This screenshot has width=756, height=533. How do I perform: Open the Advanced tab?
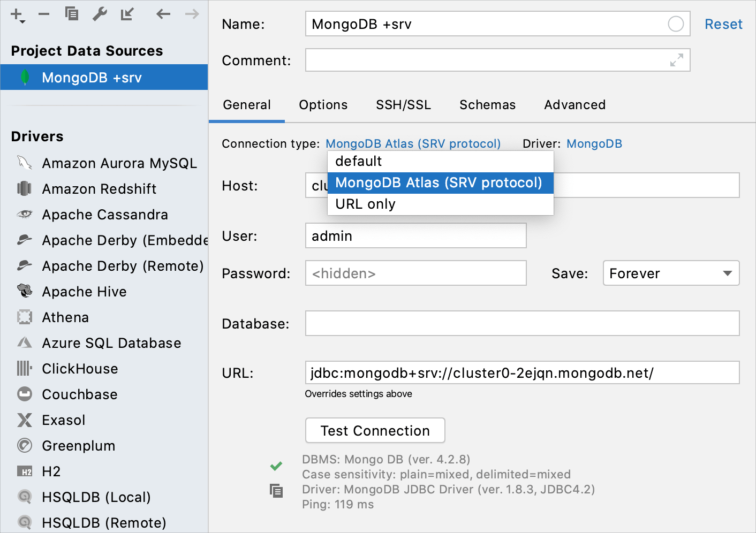(575, 105)
